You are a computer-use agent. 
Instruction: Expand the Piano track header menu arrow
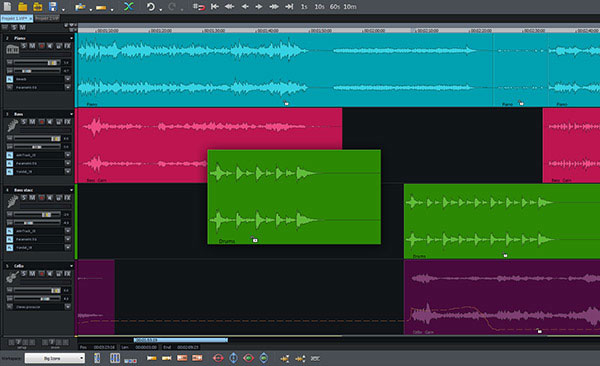[x=71, y=38]
